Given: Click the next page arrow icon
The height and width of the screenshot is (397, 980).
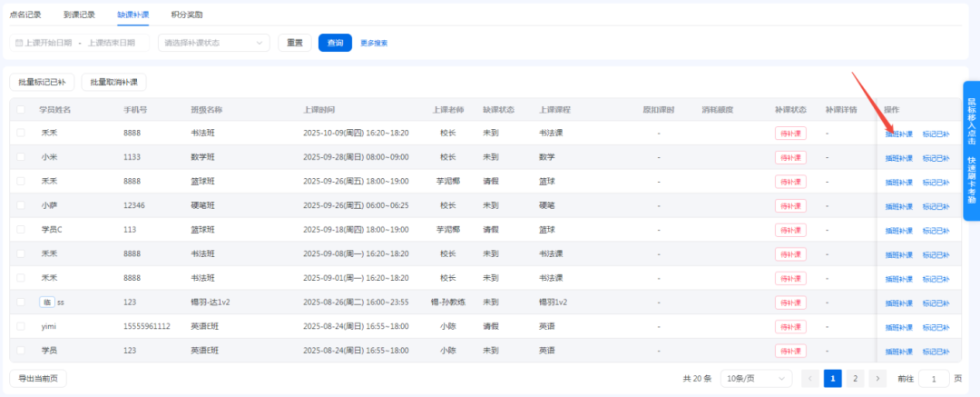Looking at the screenshot, I should coord(877,379).
